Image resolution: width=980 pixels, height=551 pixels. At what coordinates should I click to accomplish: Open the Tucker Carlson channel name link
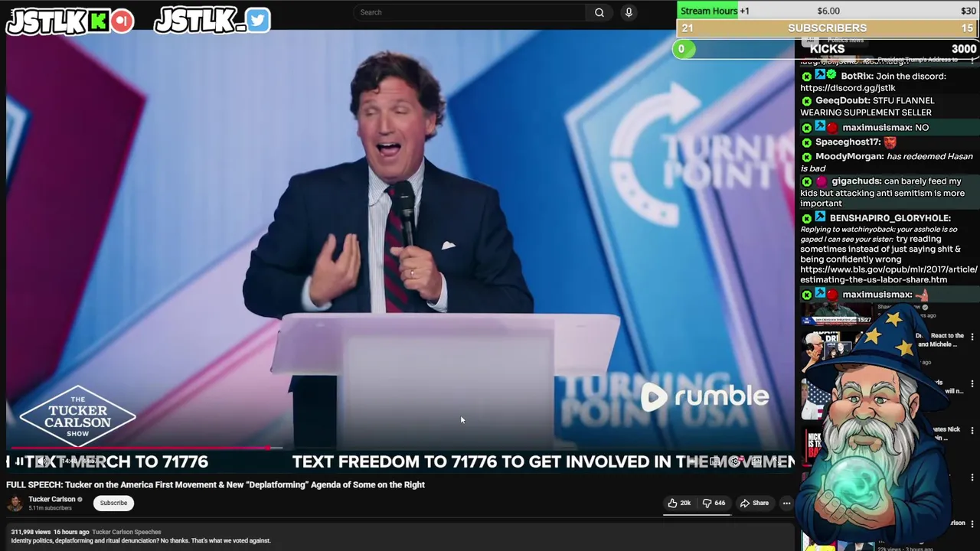[x=52, y=499]
